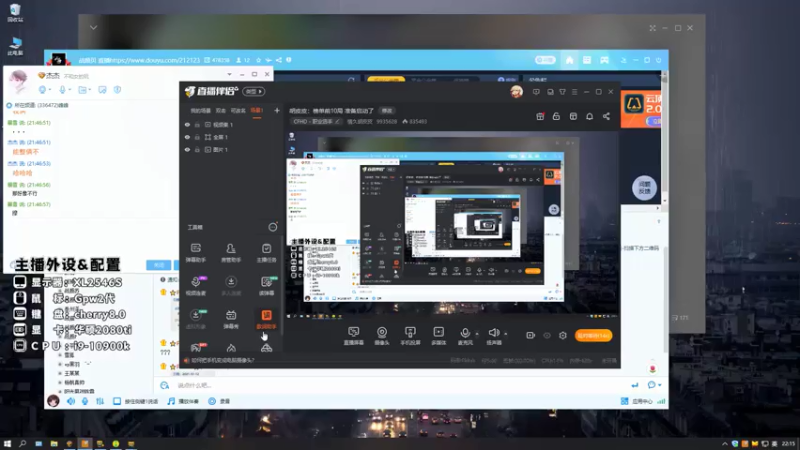
Task: Hide the 全屏 1 source layer
Action: click(x=187, y=137)
